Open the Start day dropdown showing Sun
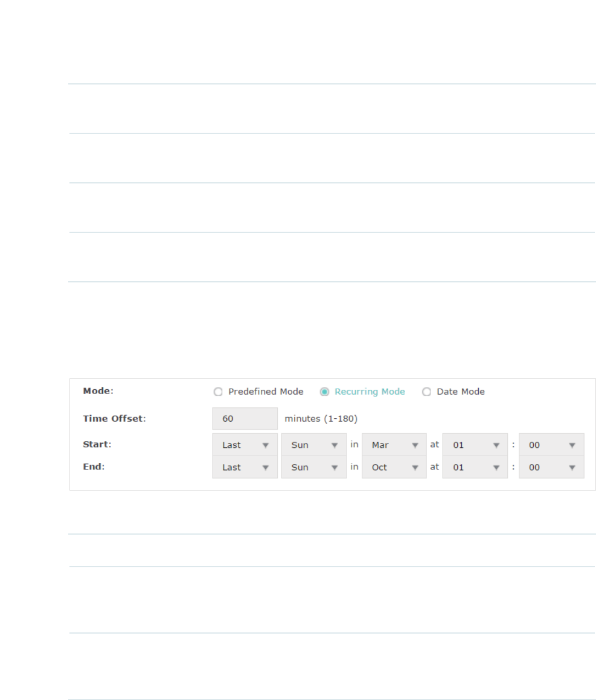This screenshot has height=700, width=596. click(x=314, y=445)
